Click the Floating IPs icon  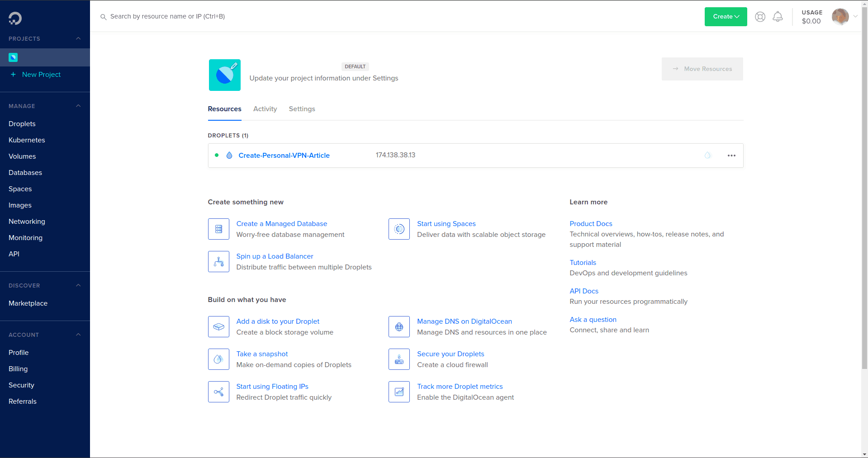(218, 392)
